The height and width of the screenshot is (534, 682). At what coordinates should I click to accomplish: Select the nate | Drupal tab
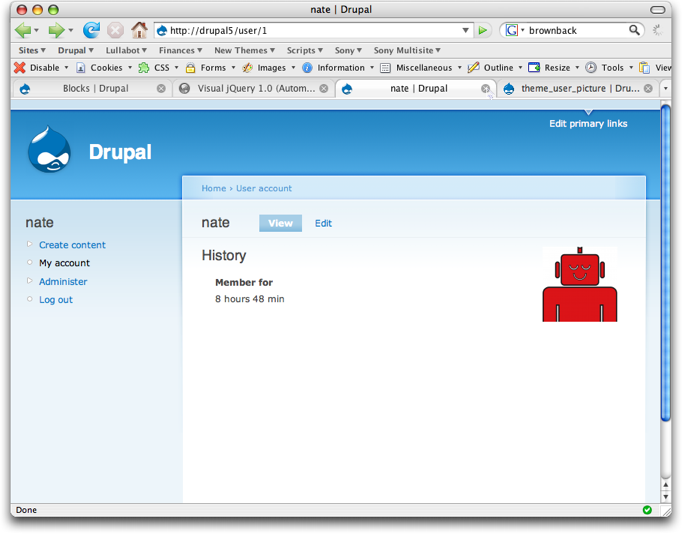click(x=418, y=89)
